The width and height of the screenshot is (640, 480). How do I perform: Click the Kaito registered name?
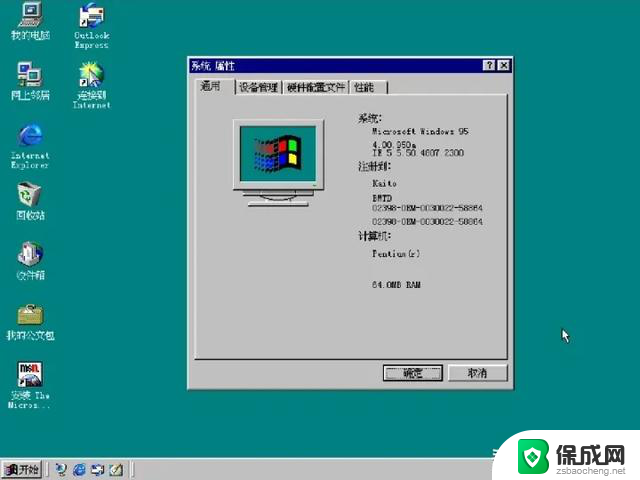(384, 183)
